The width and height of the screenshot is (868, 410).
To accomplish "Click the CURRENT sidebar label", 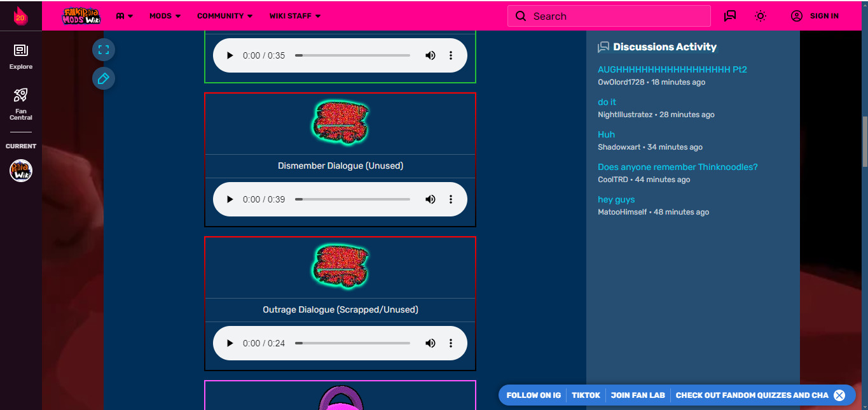I will point(21,146).
